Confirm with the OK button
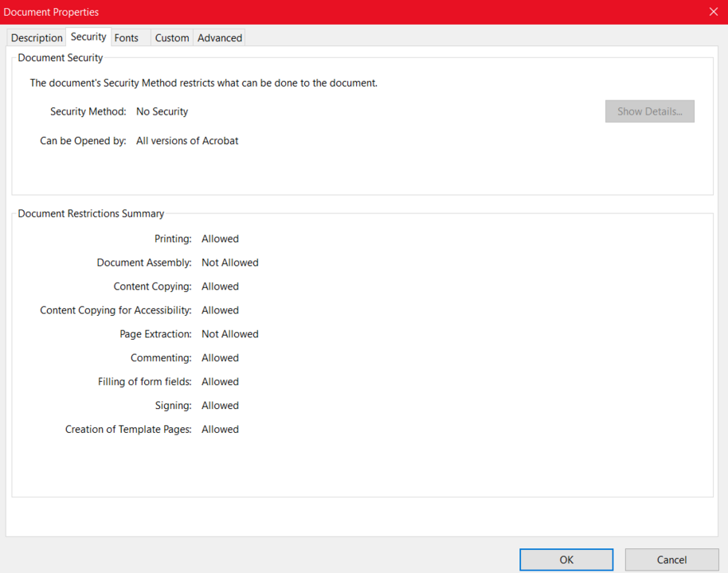The width and height of the screenshot is (728, 573). [x=566, y=560]
